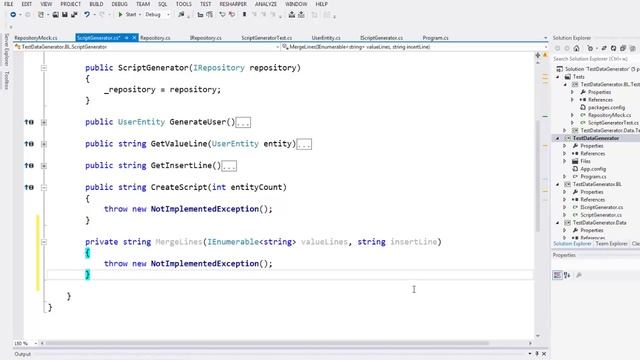Collapse the ScriptGenerator constructor outlining

coord(44,68)
